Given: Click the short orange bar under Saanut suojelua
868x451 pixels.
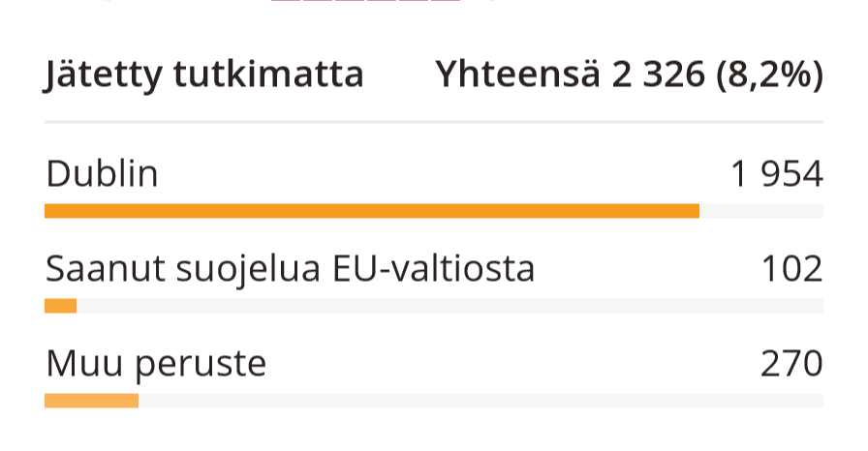Looking at the screenshot, I should (x=60, y=306).
